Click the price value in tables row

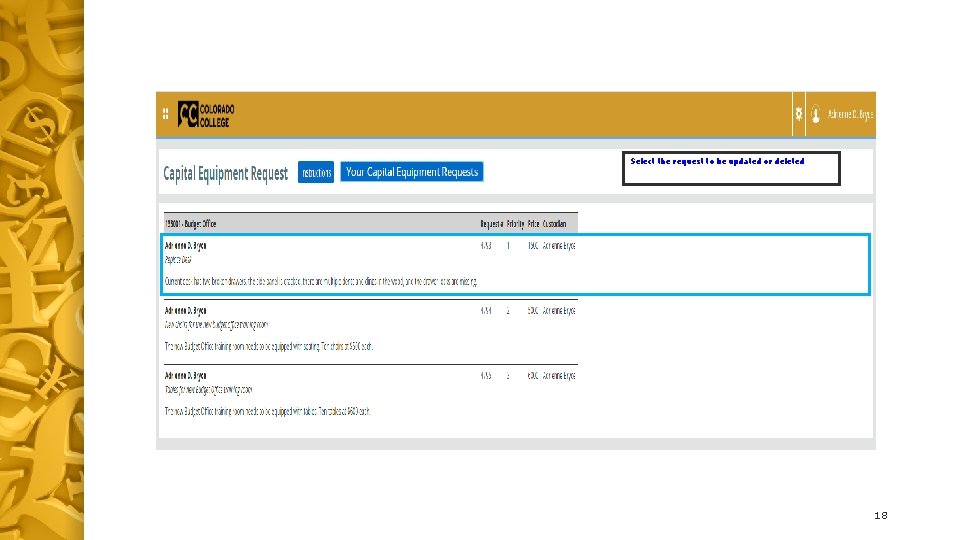[533, 375]
